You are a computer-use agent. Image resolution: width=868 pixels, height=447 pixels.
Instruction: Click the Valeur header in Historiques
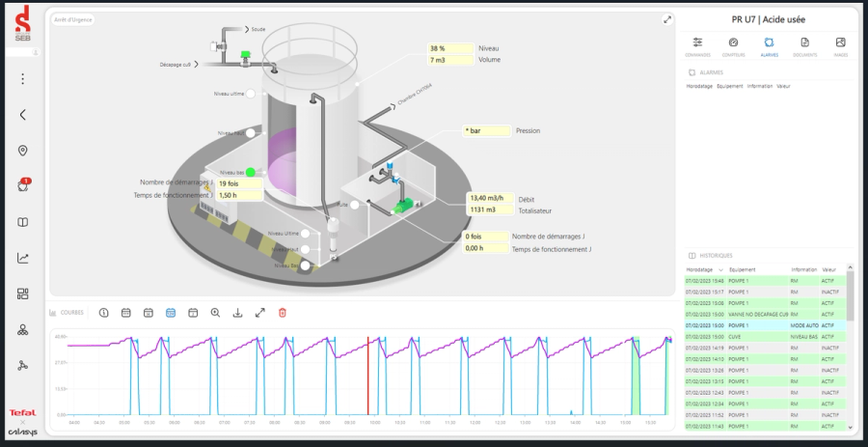[x=828, y=269]
